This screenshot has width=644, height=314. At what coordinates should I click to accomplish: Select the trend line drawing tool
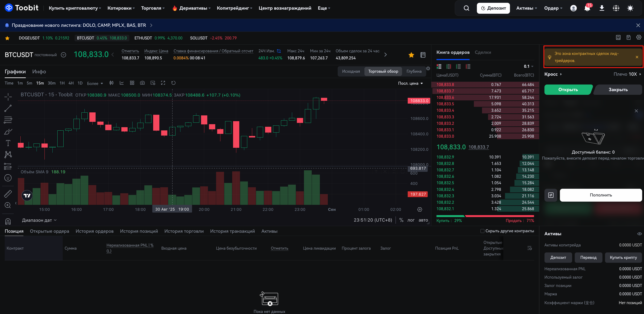pyautogui.click(x=8, y=108)
